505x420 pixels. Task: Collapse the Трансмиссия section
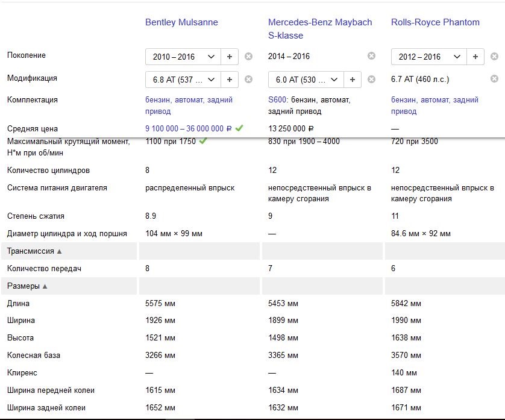coord(34,251)
